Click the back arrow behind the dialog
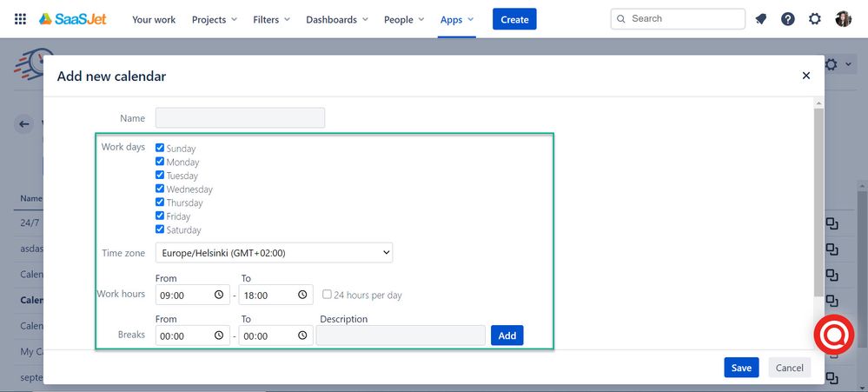 click(x=23, y=124)
